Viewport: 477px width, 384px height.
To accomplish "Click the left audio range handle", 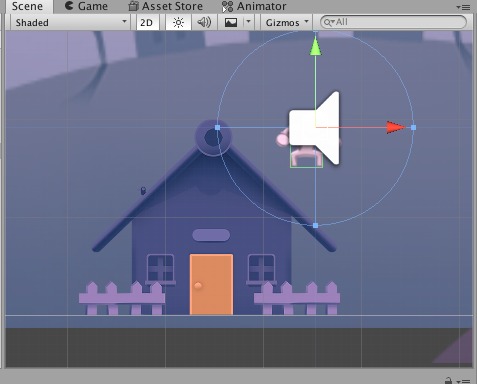I will point(218,127).
